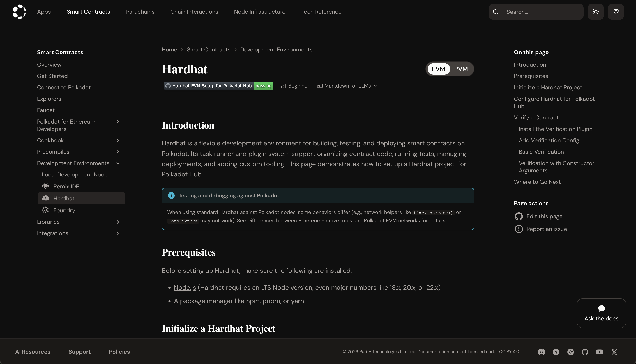Jump to Verify a Contract section
This screenshot has height=364, width=636.
536,117
